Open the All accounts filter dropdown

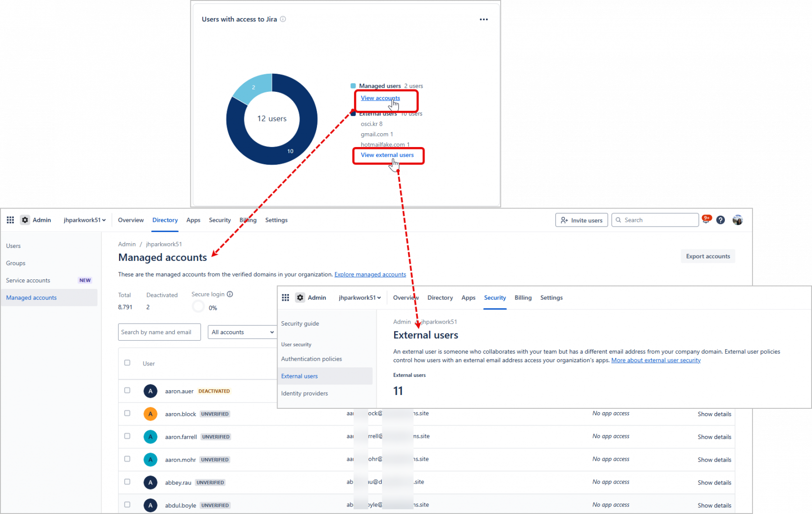pyautogui.click(x=243, y=332)
